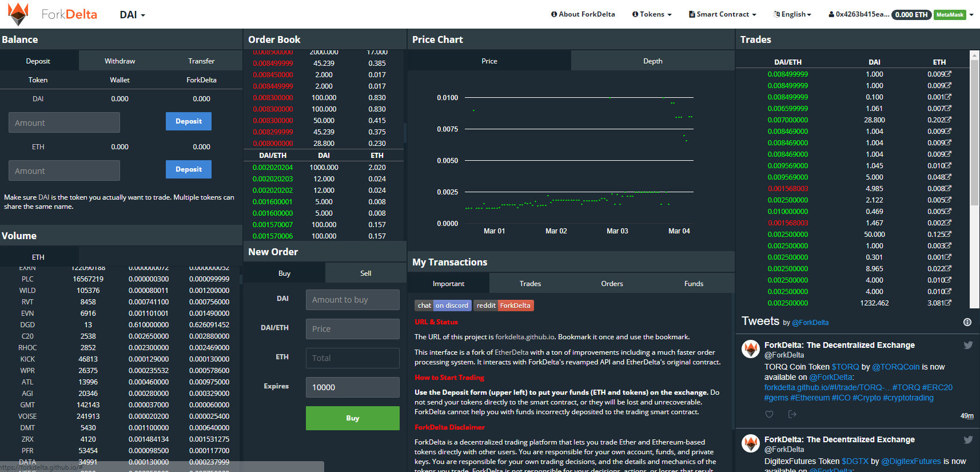
Task: Click ForkDelta avatar on TORQ tweet
Action: [750, 348]
